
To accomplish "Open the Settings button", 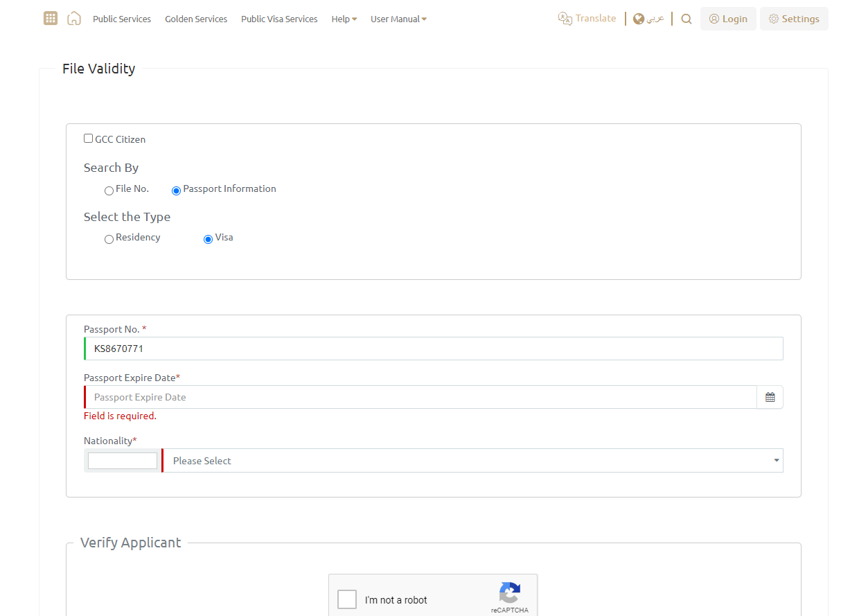I will pyautogui.click(x=794, y=19).
